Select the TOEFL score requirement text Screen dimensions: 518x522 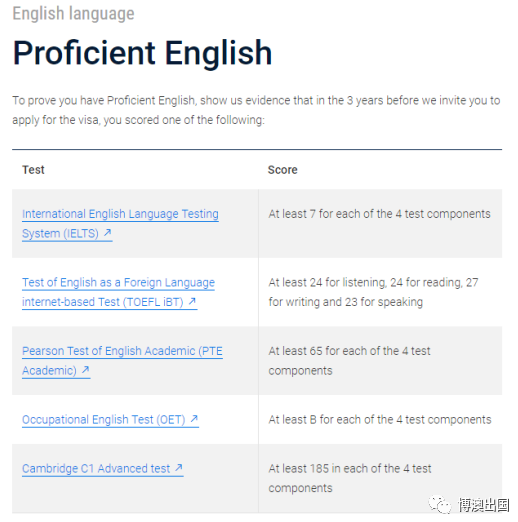pos(373,292)
